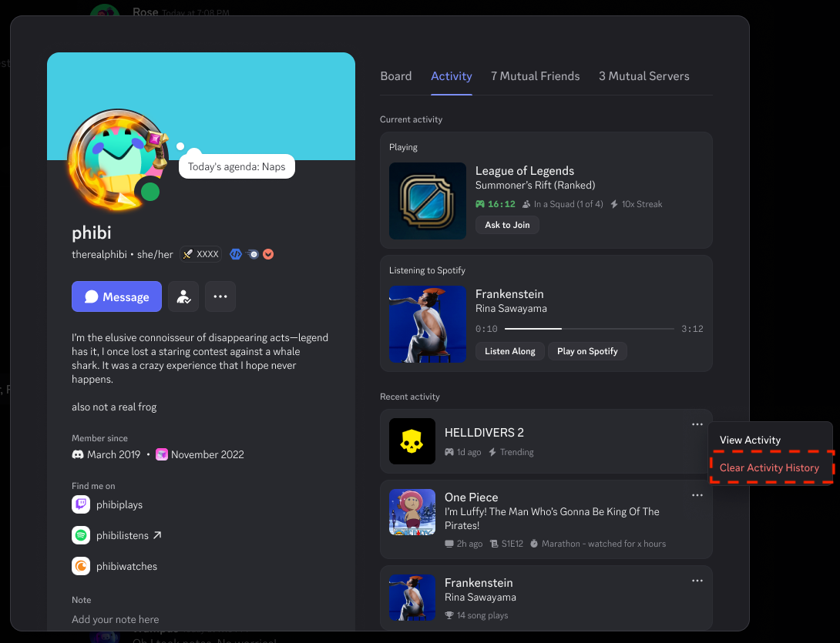Image resolution: width=840 pixels, height=643 pixels.
Task: Click the Crunchyroll icon next to phibiwatches
Action: 81,566
